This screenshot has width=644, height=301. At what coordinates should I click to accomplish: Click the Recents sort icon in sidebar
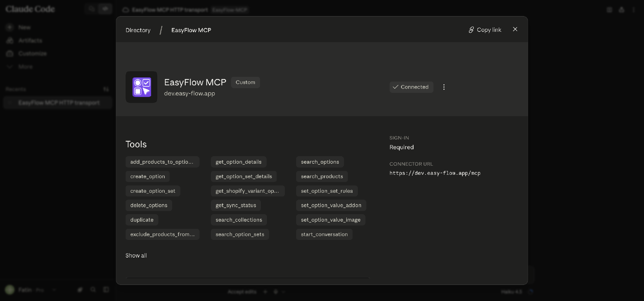[x=106, y=89]
